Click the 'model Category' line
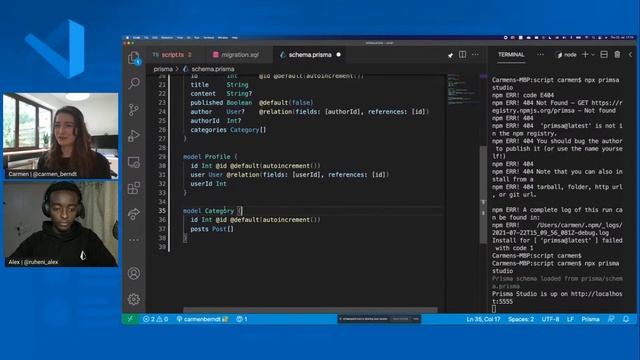This screenshot has height=360, width=640. (x=213, y=211)
